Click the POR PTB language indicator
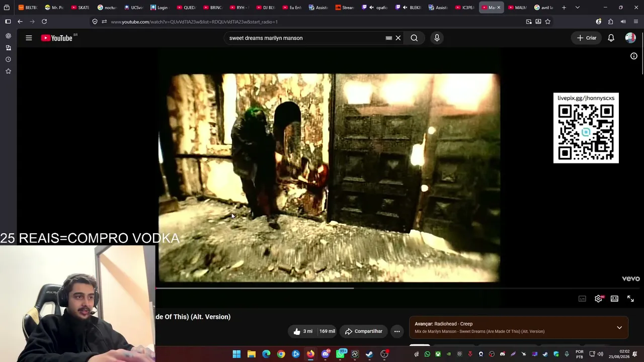 pos(580,354)
